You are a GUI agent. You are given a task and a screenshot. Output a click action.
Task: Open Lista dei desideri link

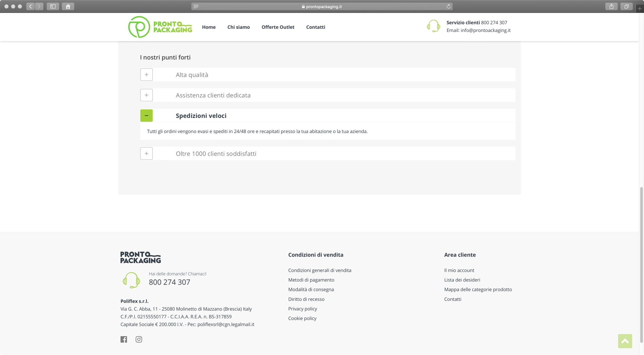[x=462, y=280]
